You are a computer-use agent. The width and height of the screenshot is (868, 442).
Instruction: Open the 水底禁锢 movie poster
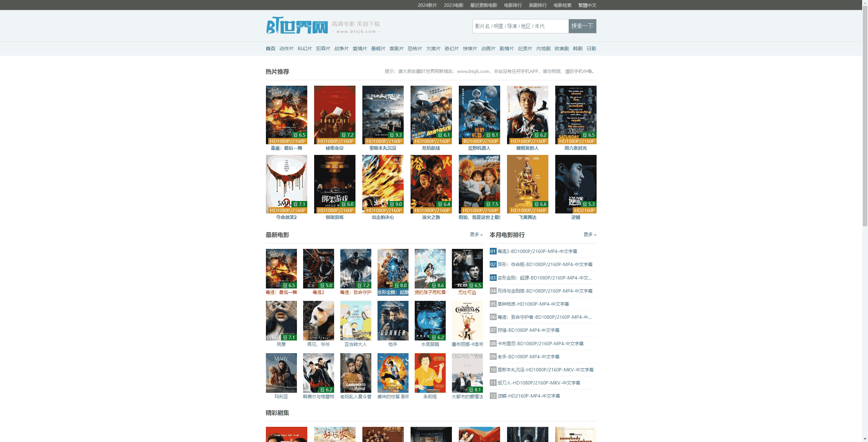click(430, 320)
